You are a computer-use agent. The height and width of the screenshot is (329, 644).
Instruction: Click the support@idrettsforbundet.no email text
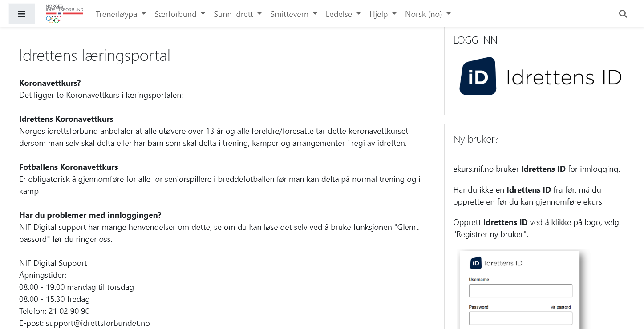click(98, 323)
